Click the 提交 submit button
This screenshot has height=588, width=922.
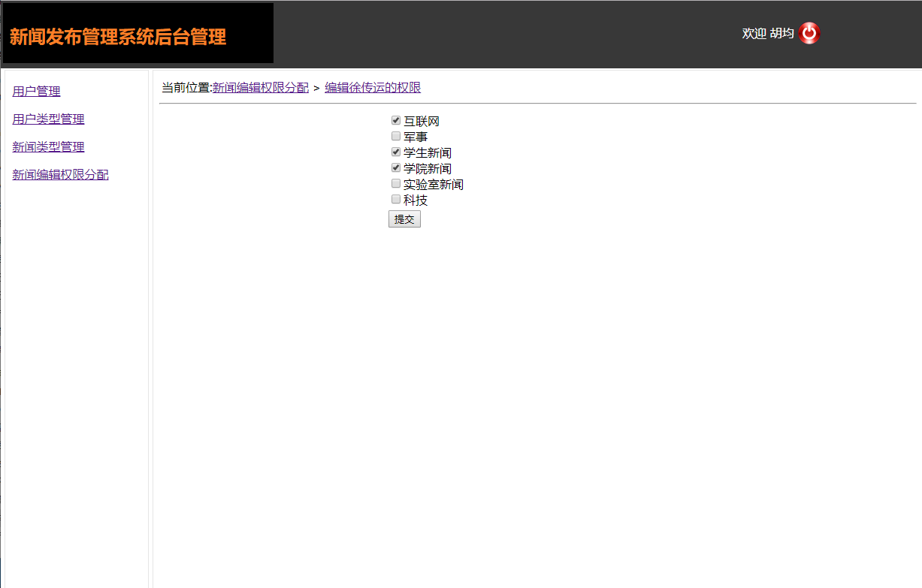point(404,219)
